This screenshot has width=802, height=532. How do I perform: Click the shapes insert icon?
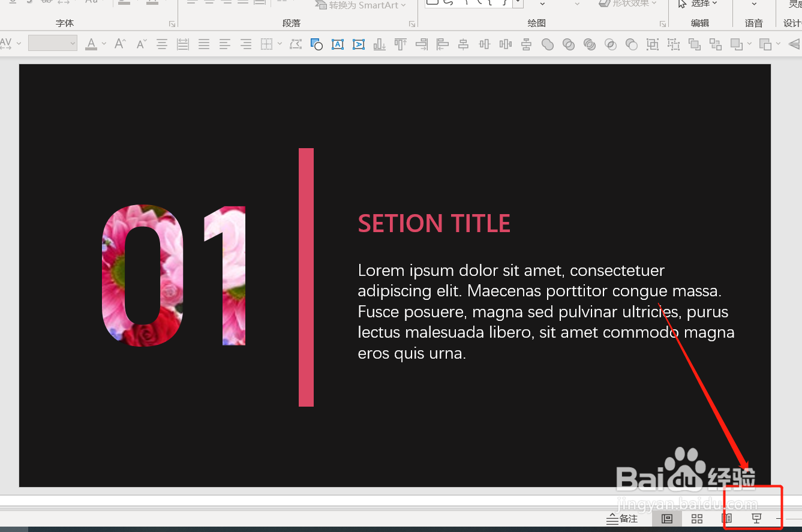click(316, 44)
